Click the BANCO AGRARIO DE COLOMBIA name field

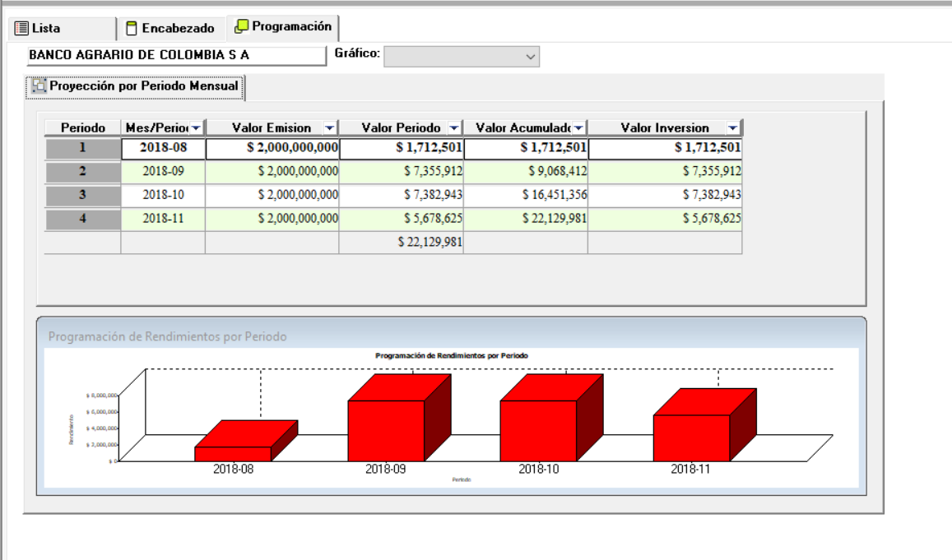point(175,56)
